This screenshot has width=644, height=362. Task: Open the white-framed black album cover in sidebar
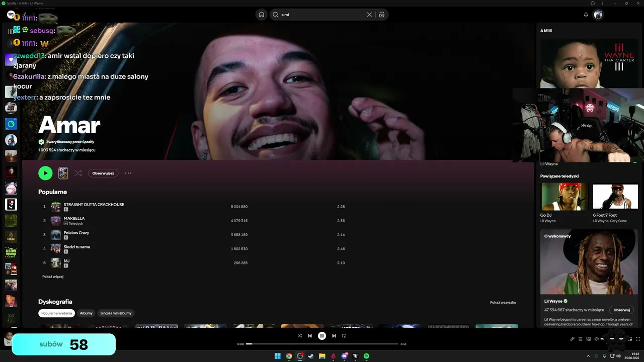pyautogui.click(x=11, y=204)
